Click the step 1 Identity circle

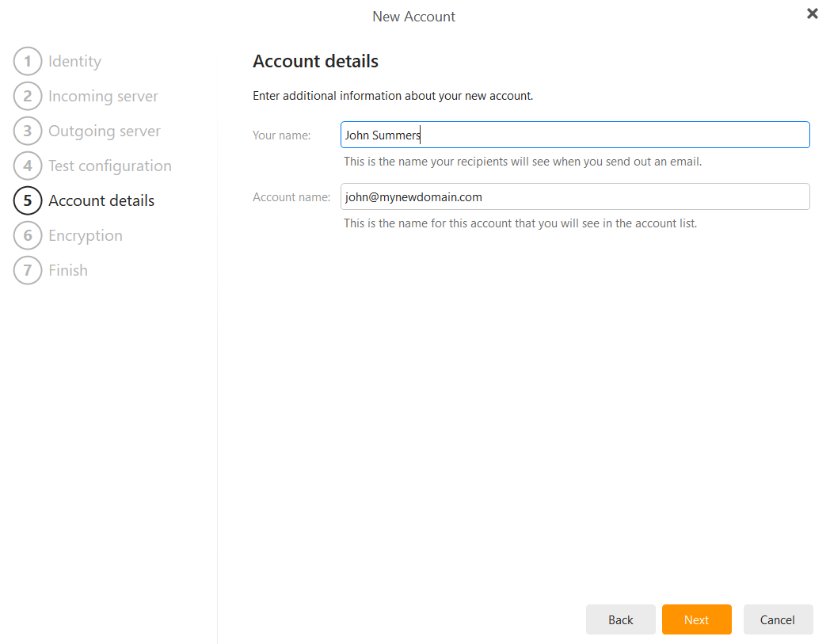28,61
